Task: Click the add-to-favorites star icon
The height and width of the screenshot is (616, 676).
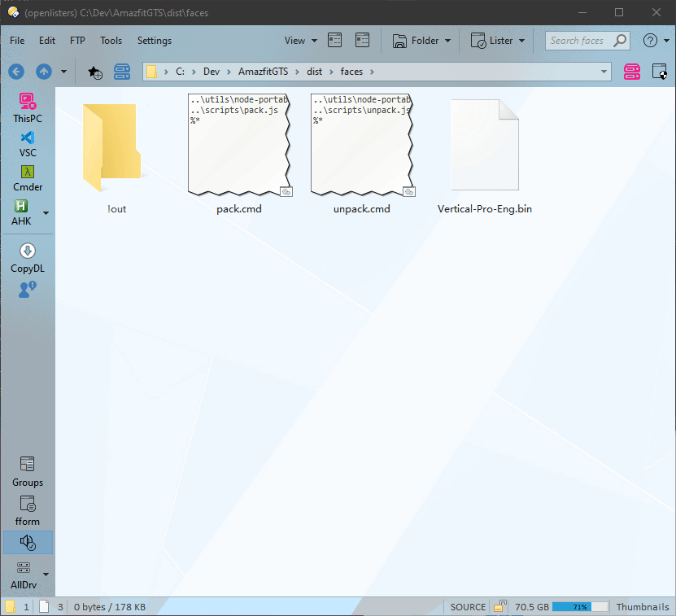Action: coord(95,72)
